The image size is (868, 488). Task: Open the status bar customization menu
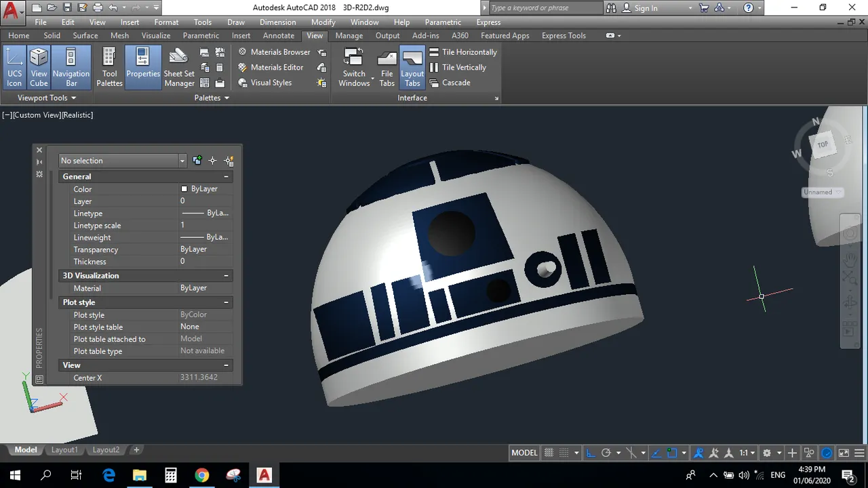(x=859, y=453)
